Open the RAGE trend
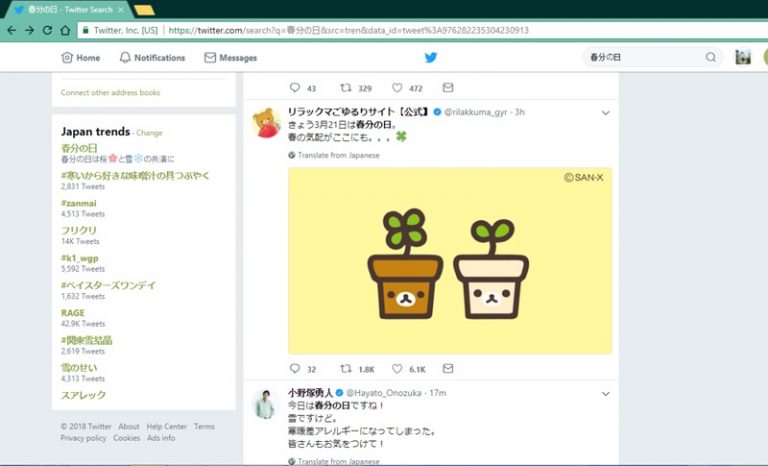This screenshot has height=466, width=768. tap(72, 313)
